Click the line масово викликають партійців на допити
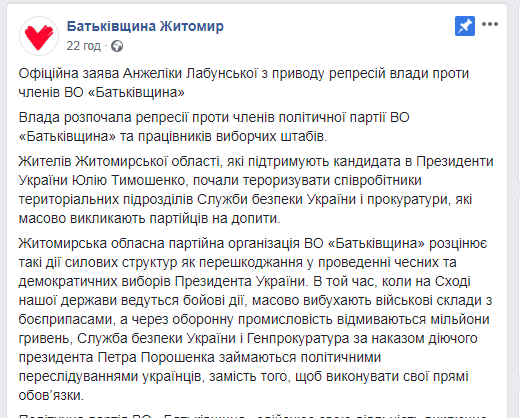Image resolution: width=520 pixels, height=418 pixels. point(149,218)
